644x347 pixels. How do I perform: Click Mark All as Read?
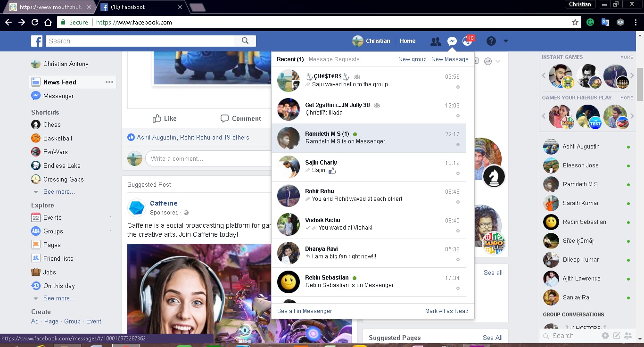pos(446,311)
